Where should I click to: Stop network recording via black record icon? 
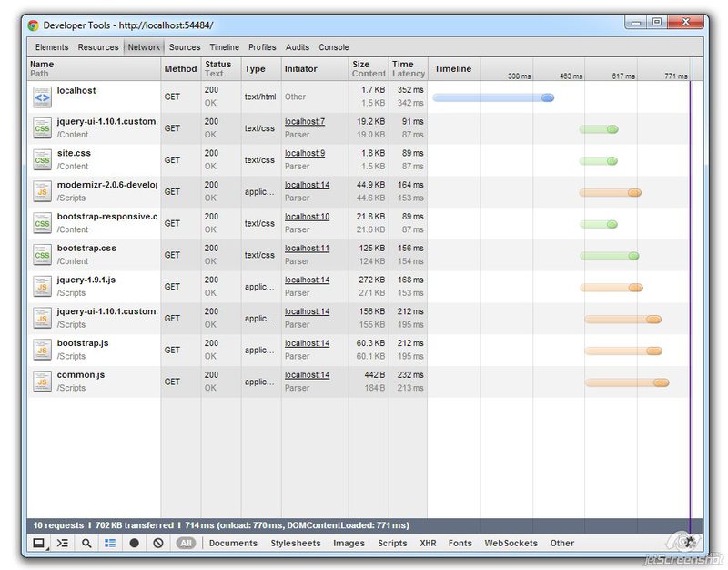132,543
